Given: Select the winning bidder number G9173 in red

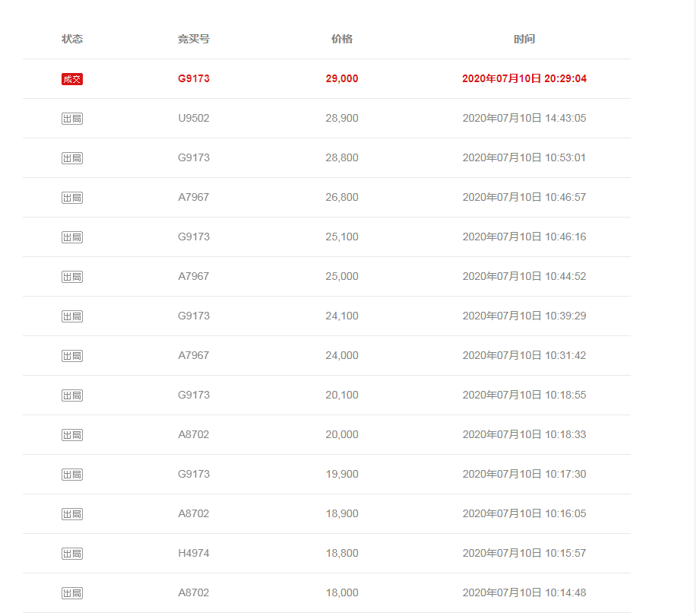Looking at the screenshot, I should (194, 79).
